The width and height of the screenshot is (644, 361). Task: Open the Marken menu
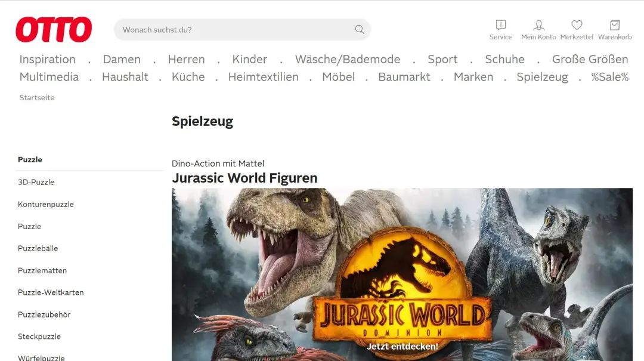coord(473,77)
